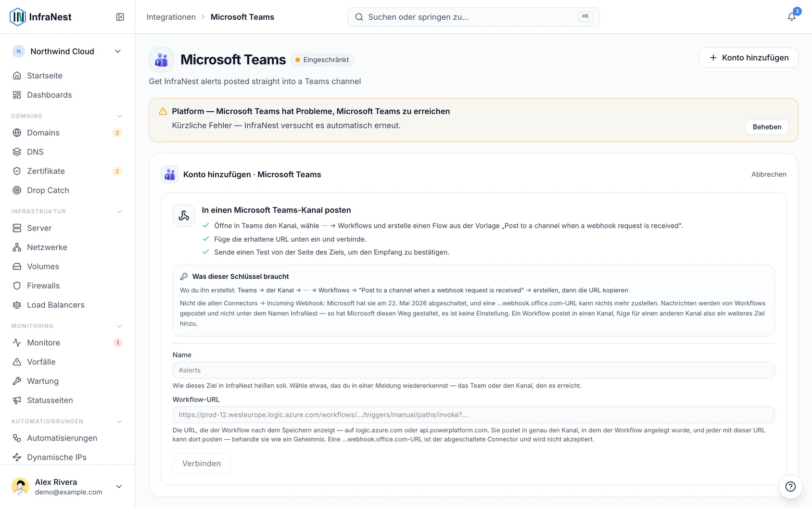812x508 pixels.
Task: Click the Eingeschränkt status badge
Action: (322, 60)
